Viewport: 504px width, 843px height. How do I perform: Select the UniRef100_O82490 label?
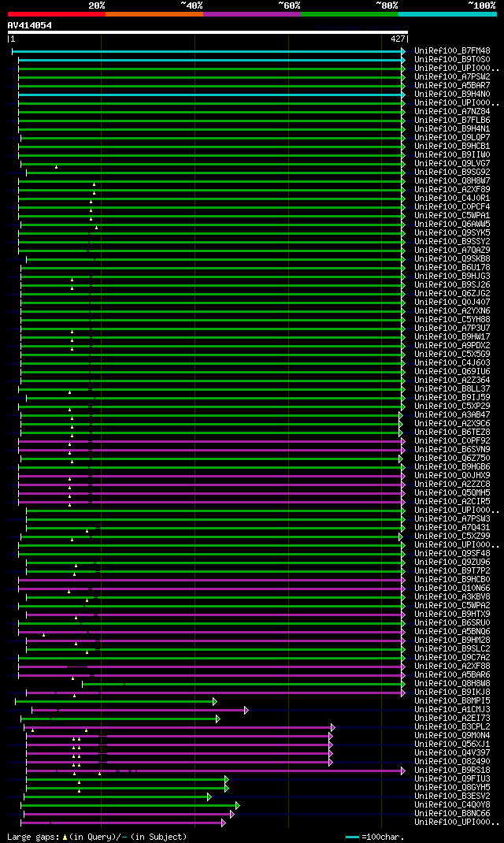click(452, 761)
